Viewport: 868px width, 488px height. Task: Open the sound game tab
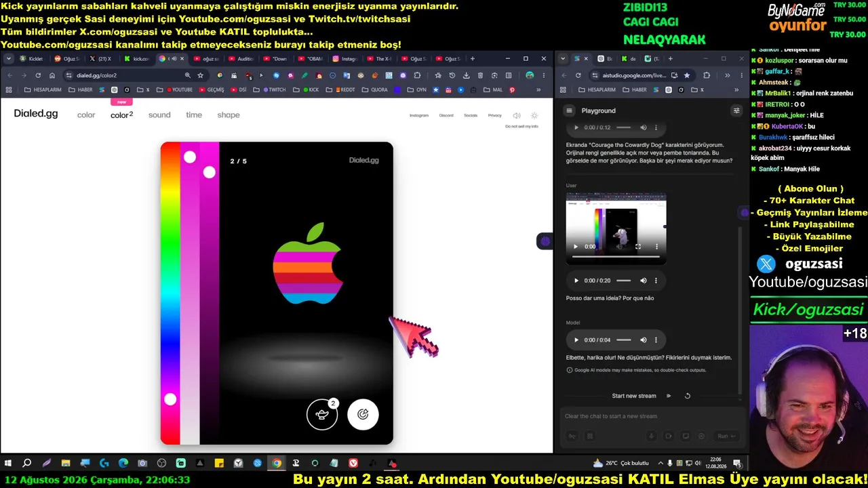(159, 115)
